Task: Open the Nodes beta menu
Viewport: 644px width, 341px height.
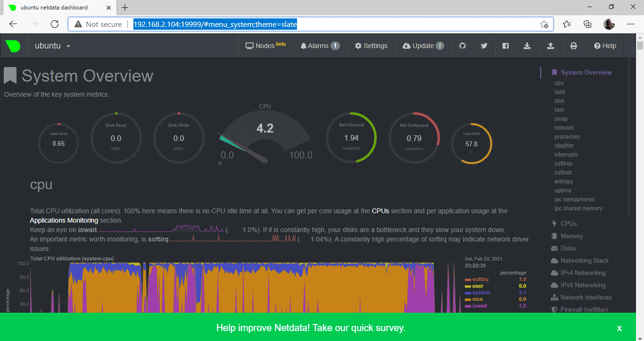Action: tap(266, 46)
